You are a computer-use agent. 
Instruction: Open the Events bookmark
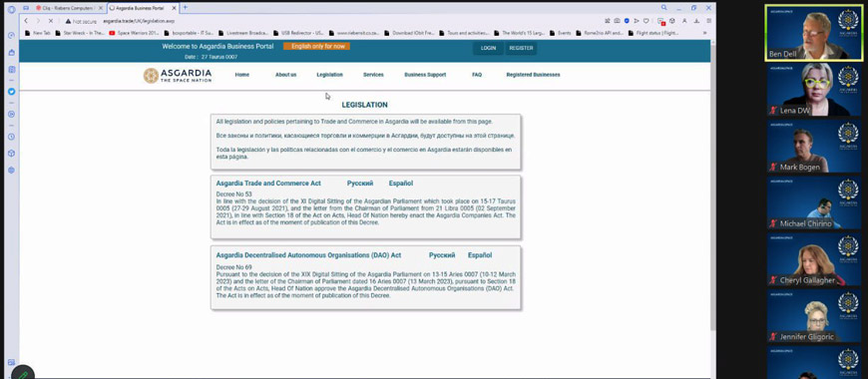tap(561, 33)
